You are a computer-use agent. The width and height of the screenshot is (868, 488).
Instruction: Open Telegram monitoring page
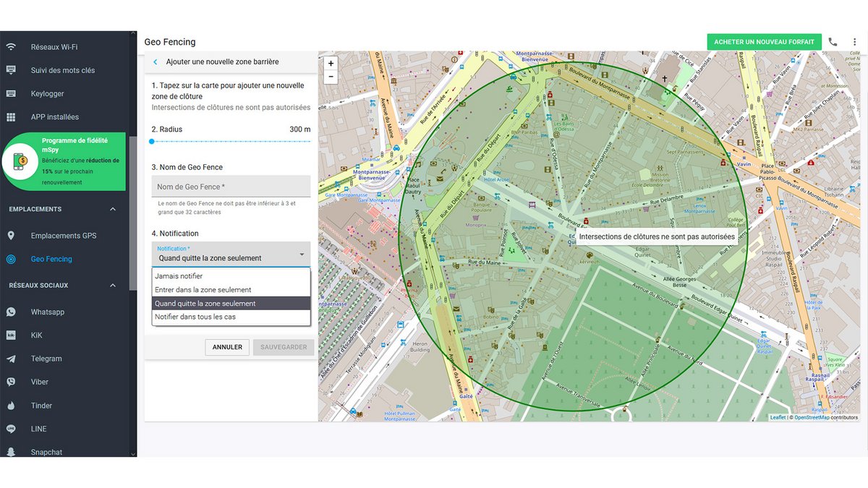tap(46, 359)
